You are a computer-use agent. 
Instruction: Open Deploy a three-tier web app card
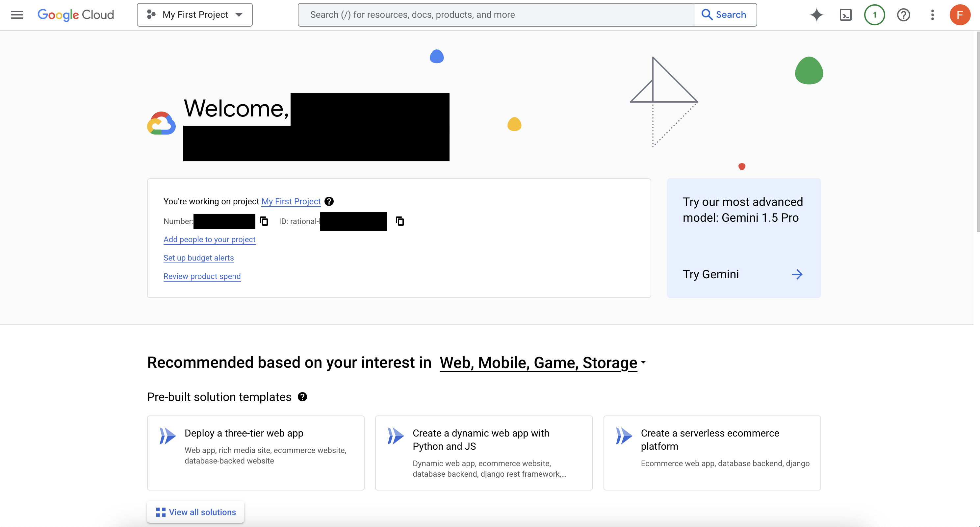(256, 453)
